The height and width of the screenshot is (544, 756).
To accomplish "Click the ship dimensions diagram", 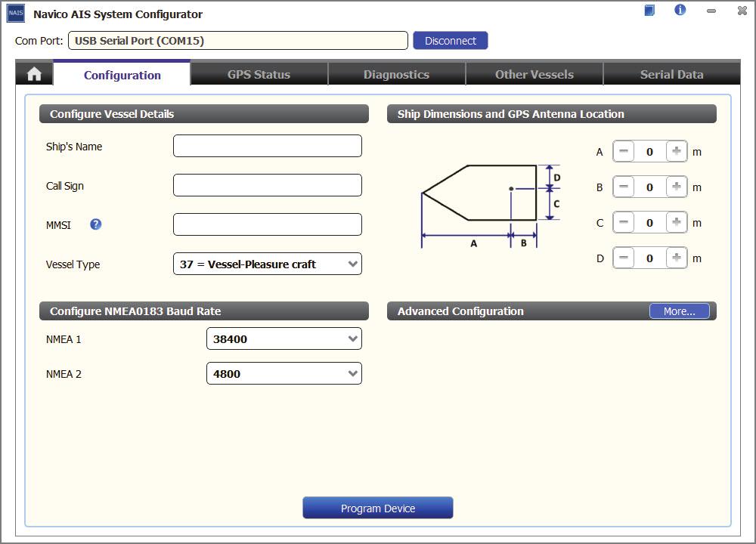I will tap(491, 206).
